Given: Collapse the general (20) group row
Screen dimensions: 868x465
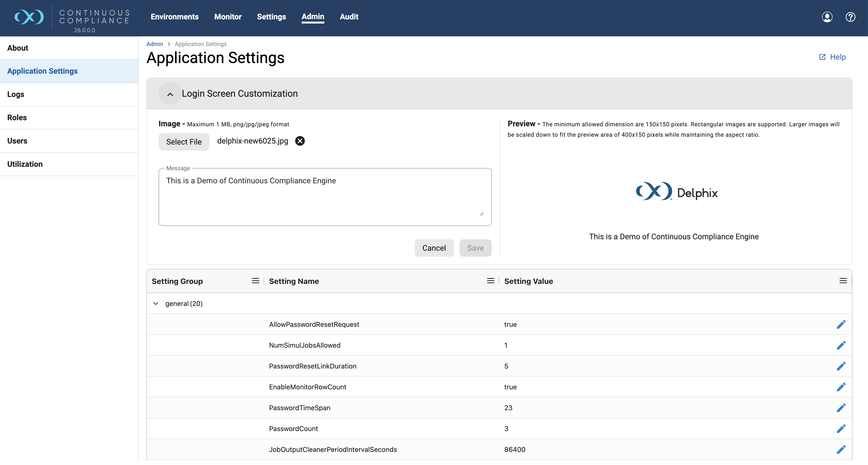Looking at the screenshot, I should pos(156,304).
